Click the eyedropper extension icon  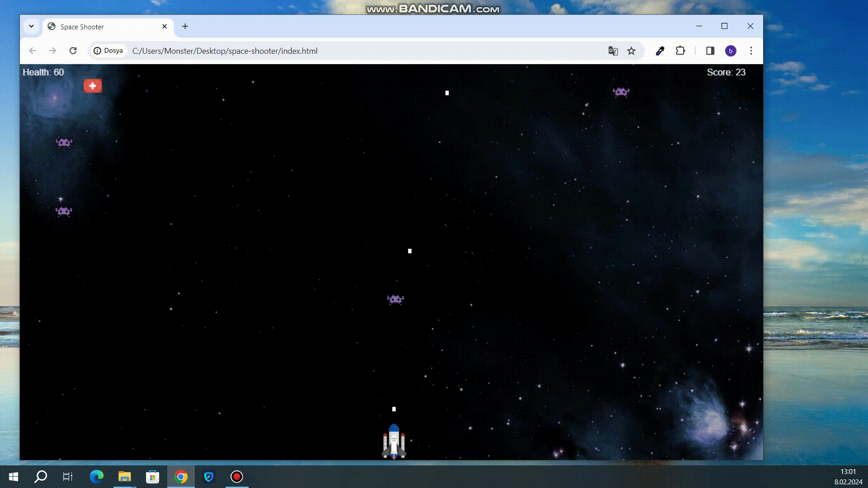pyautogui.click(x=660, y=51)
